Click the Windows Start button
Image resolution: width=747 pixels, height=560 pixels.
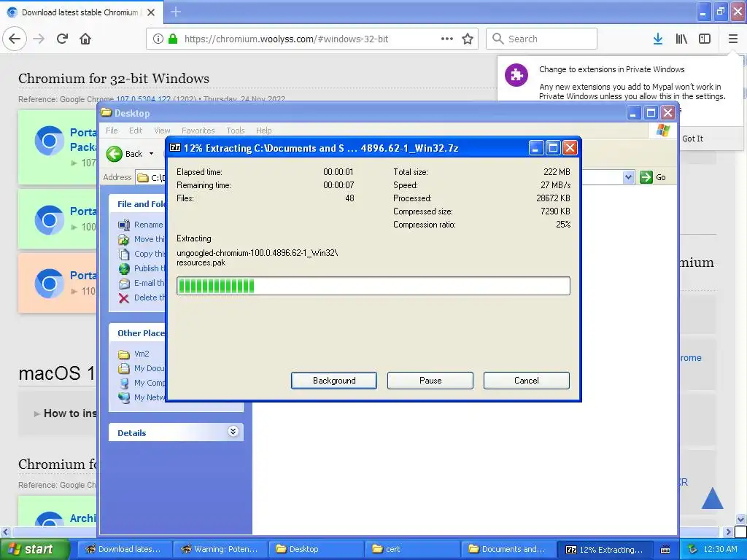[35, 549]
